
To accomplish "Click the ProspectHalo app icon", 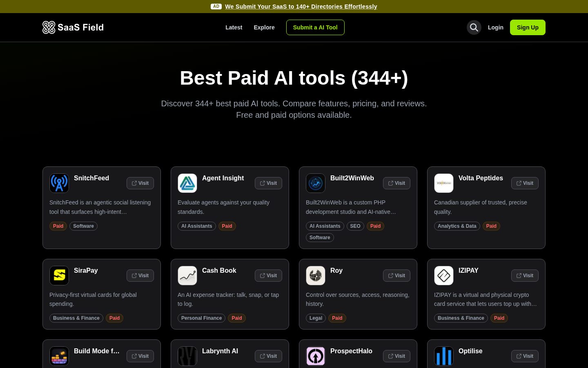I will 316,356.
